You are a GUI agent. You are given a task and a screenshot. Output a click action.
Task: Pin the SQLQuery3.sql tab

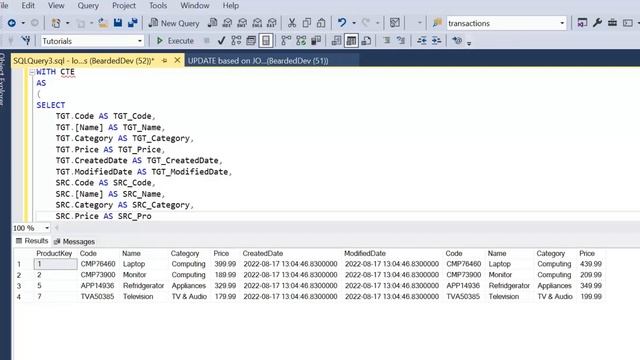(x=164, y=60)
